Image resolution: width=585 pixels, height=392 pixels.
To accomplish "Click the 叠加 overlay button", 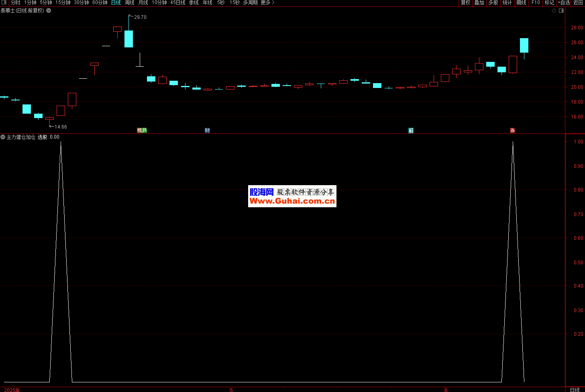I will tap(479, 3).
